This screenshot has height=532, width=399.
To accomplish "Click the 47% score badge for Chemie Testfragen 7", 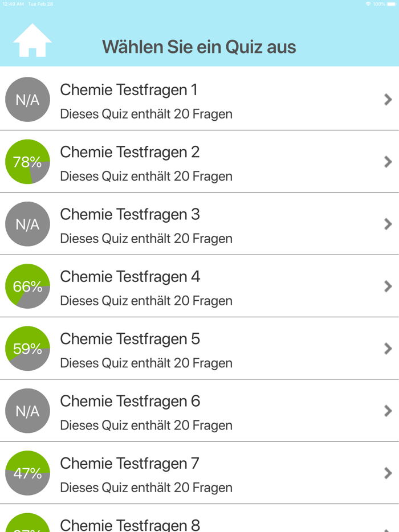I will 27,473.
